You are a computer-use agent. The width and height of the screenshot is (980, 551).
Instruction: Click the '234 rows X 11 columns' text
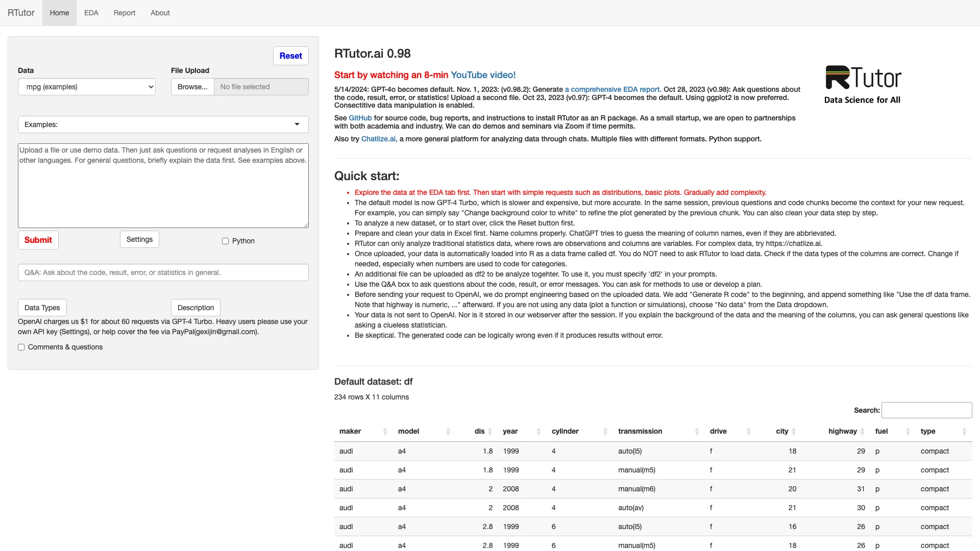[x=372, y=397]
